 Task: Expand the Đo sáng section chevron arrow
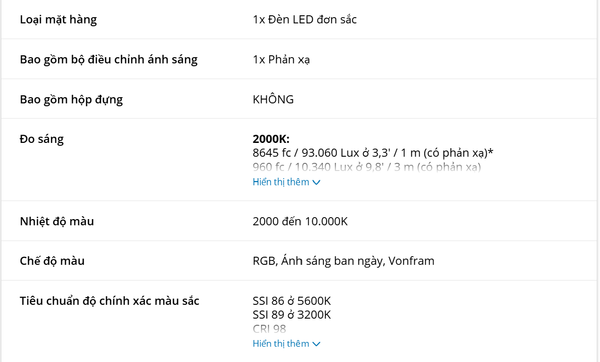coord(316,183)
